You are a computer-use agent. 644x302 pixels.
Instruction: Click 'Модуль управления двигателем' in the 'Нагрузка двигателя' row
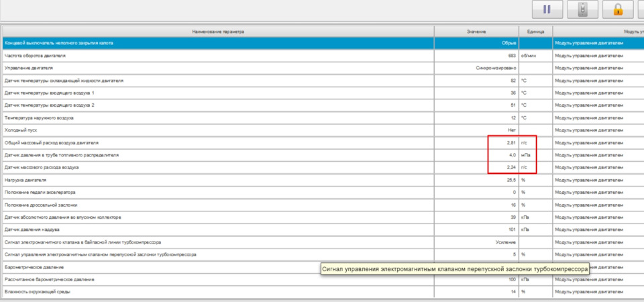(588, 180)
